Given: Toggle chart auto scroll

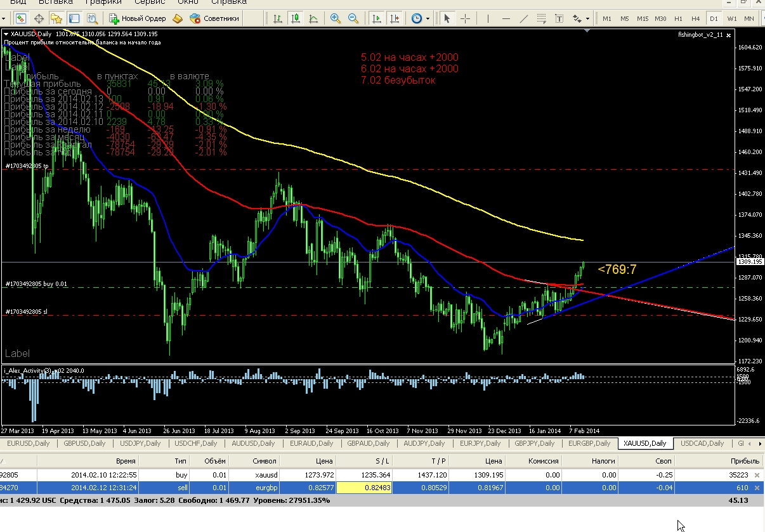Looking at the screenshot, I should [377, 18].
